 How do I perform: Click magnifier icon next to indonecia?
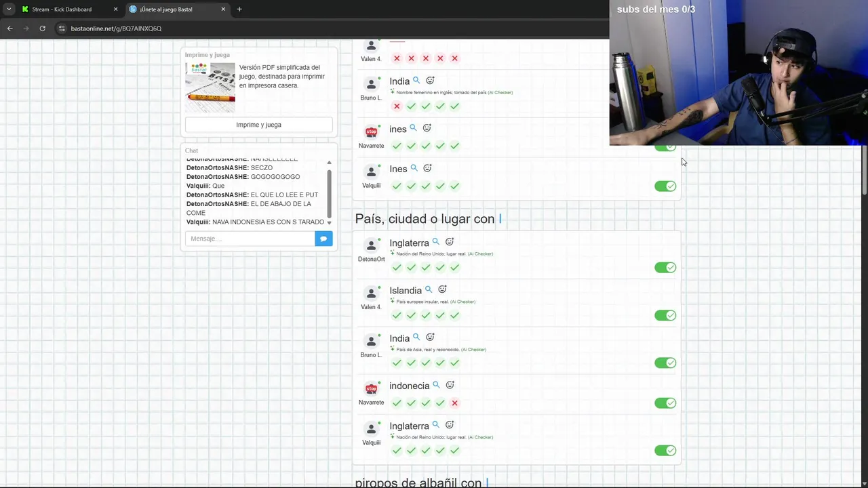coord(436,385)
